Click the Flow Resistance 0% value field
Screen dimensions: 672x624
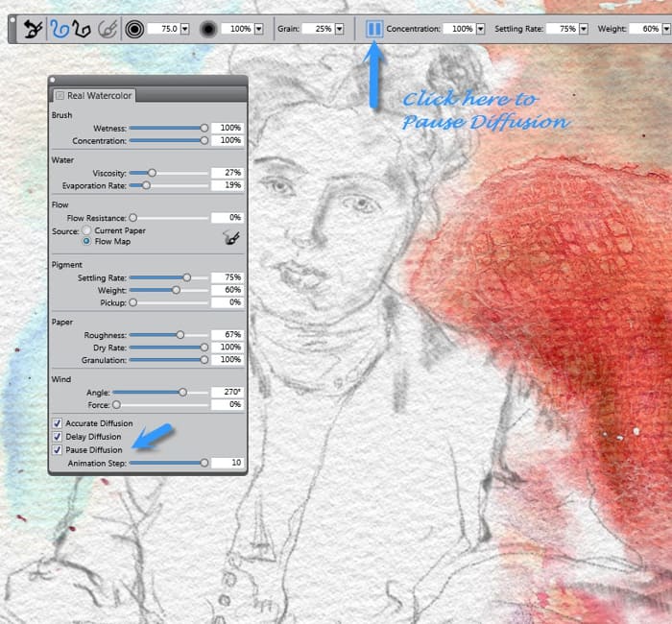(x=228, y=217)
